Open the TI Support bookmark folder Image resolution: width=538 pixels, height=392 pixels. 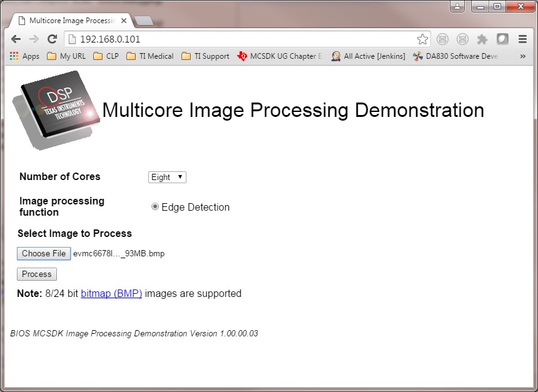[205, 56]
